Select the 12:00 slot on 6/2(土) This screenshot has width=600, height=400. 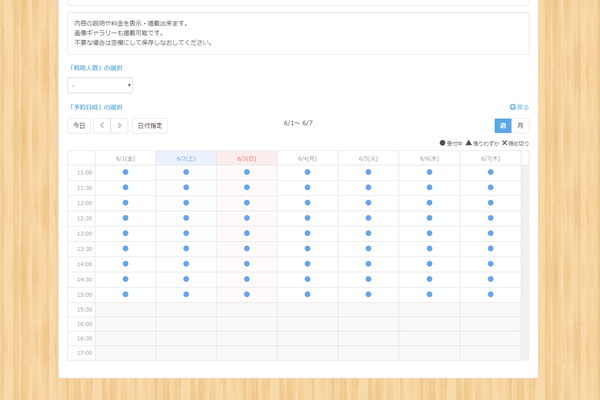click(x=186, y=203)
